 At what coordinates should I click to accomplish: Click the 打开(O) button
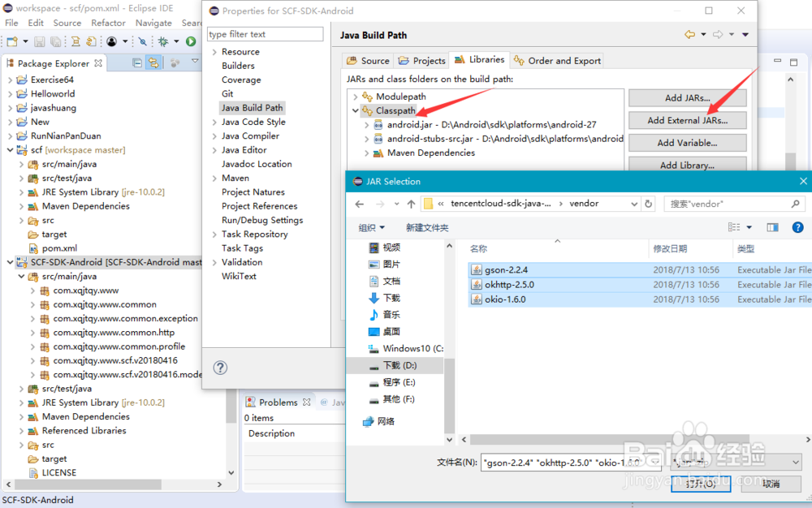point(701,484)
